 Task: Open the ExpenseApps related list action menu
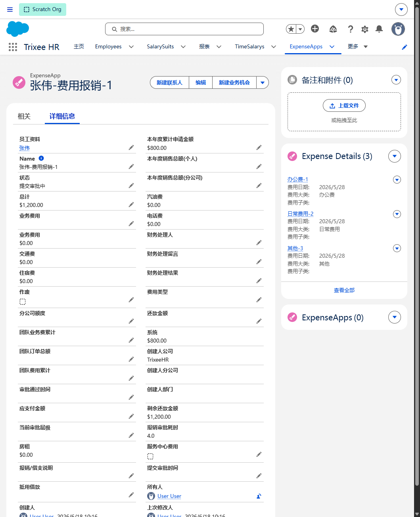[x=395, y=317]
